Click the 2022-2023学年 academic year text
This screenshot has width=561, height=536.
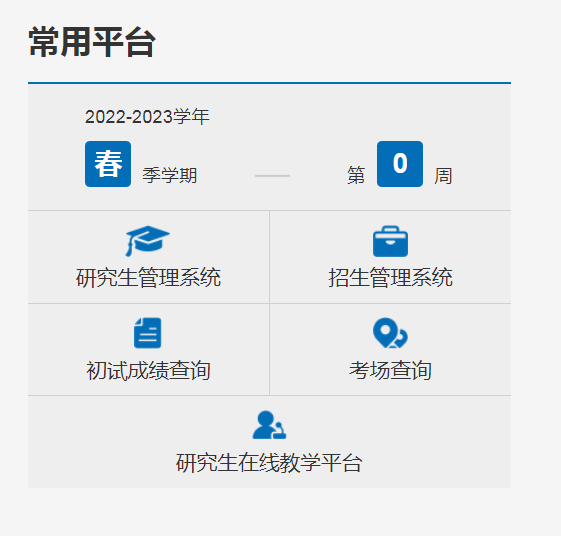pos(147,117)
